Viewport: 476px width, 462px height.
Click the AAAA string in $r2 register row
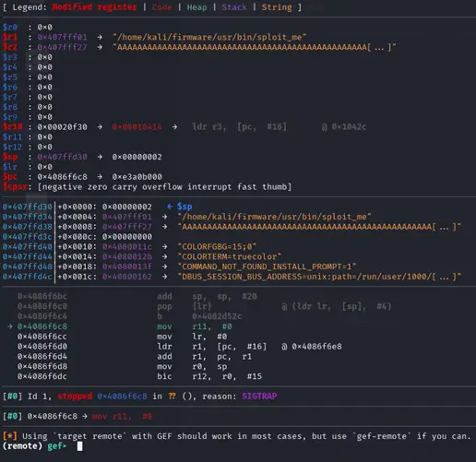coord(254,47)
